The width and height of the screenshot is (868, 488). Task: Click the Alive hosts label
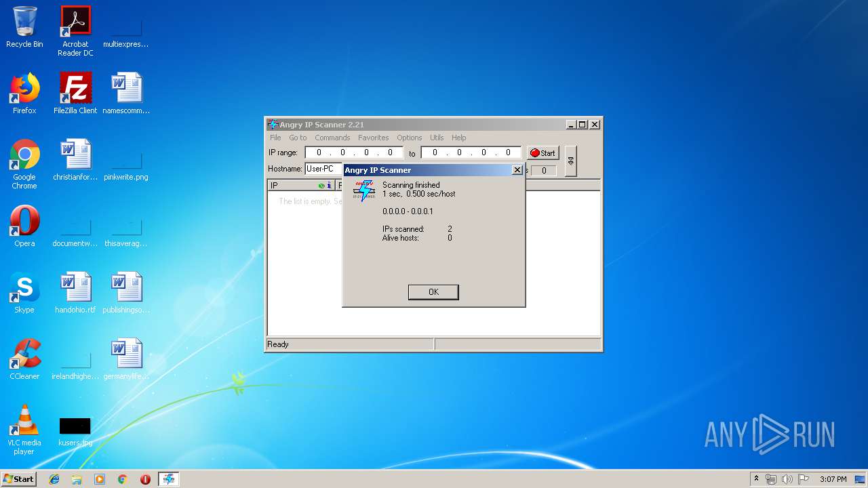401,238
